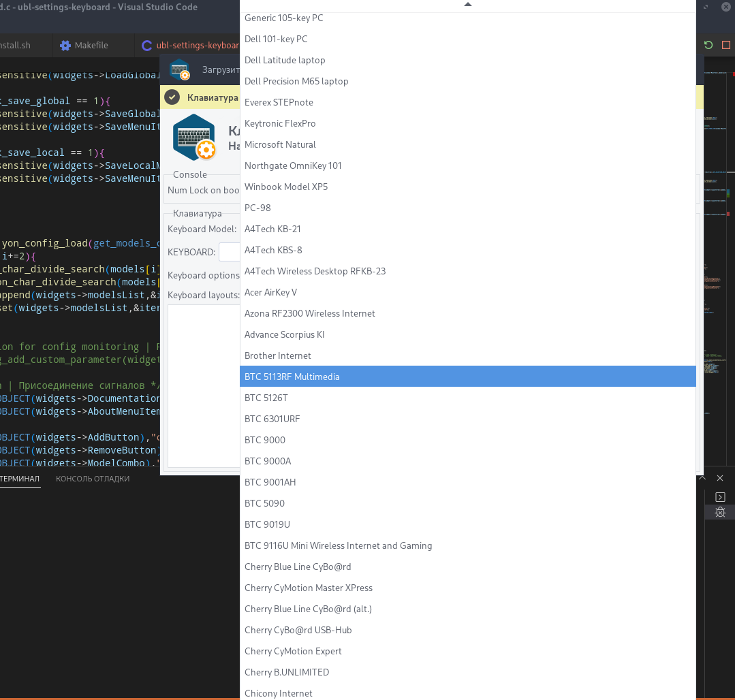The image size is (735, 700).
Task: Click the keyboard settings app header icon
Action: pyautogui.click(x=180, y=70)
